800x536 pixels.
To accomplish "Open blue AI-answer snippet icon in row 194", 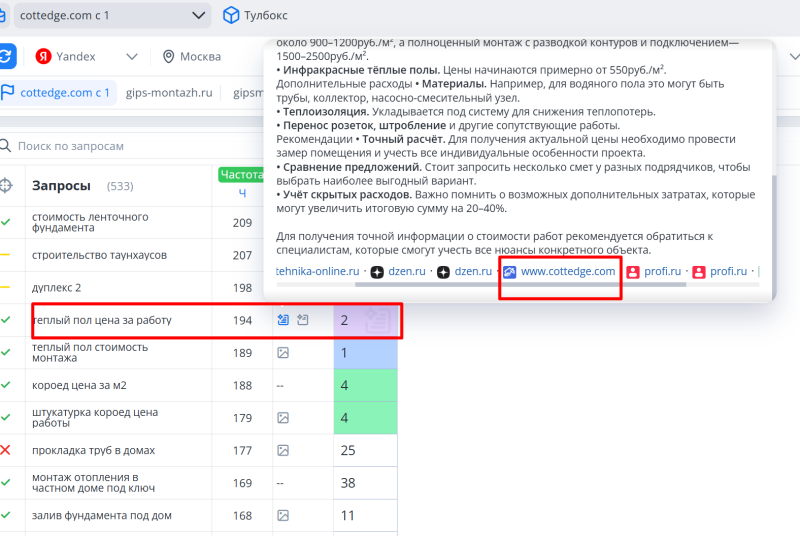I will click(x=283, y=320).
